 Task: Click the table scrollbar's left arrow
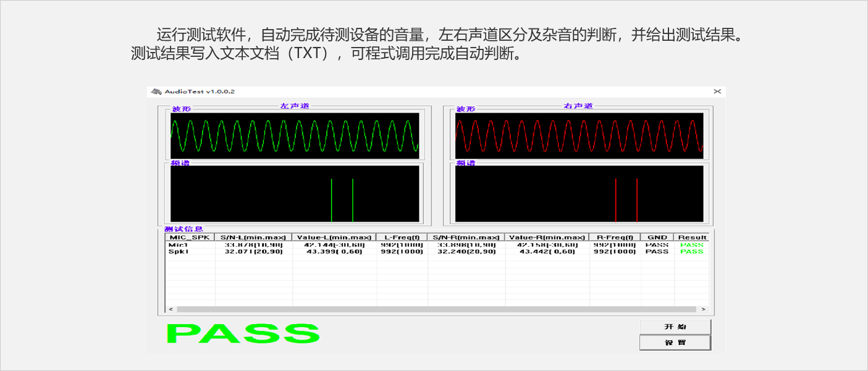(x=171, y=309)
